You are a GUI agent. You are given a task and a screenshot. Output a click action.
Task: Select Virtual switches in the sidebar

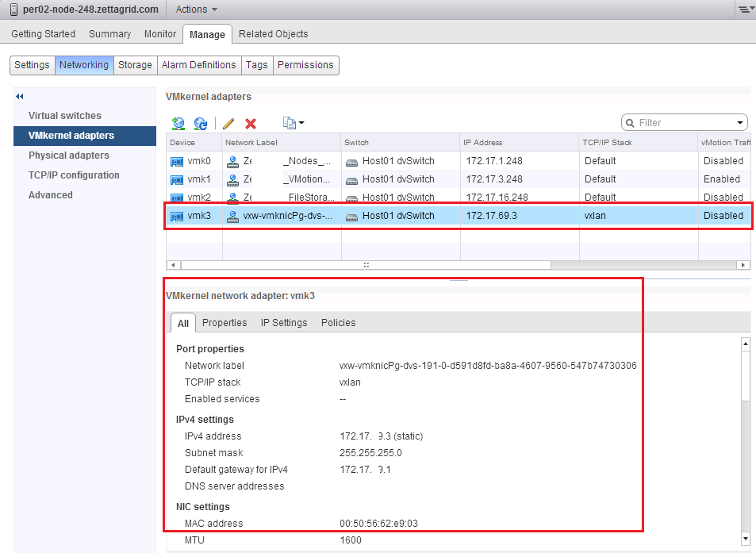pyautogui.click(x=64, y=116)
